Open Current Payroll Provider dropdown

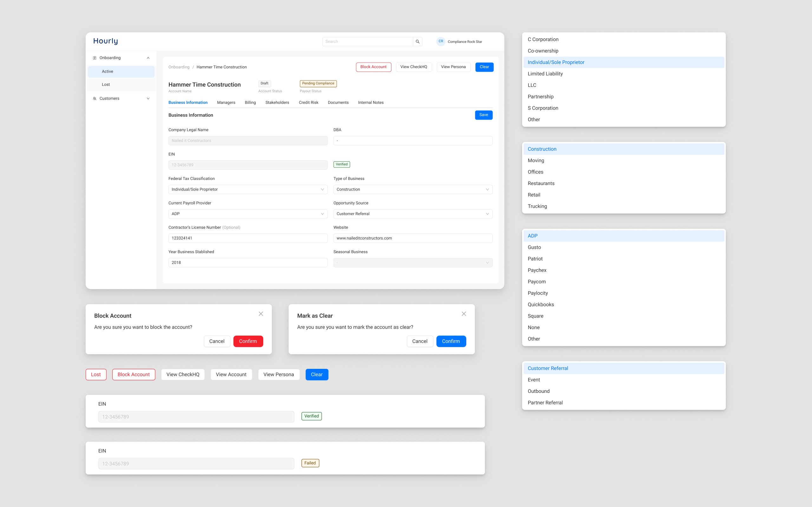[248, 214]
